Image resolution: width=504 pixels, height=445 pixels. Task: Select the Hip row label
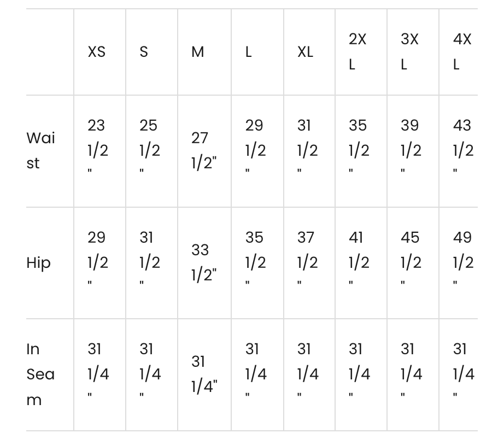(38, 263)
